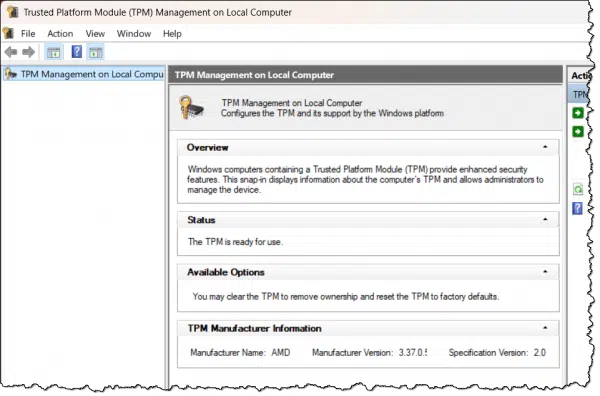Image resolution: width=600 pixels, height=396 pixels.
Task: Open the Action menu
Action: click(x=60, y=34)
